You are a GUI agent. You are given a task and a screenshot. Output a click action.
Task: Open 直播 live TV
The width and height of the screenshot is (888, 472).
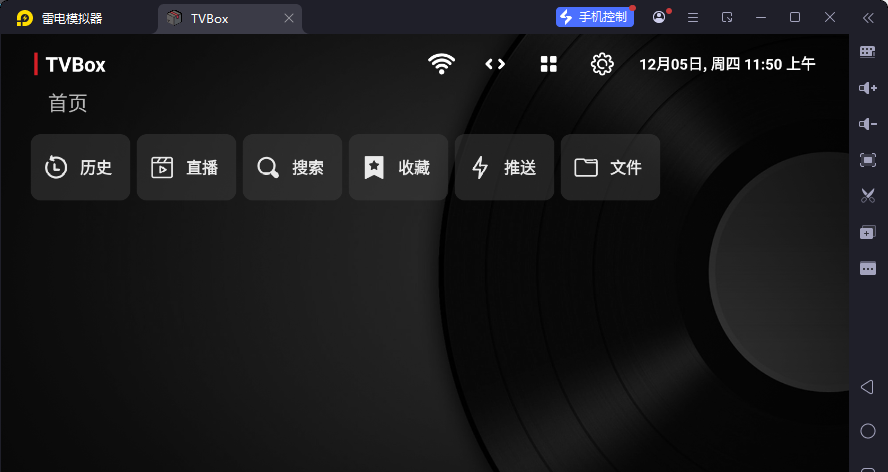186,167
